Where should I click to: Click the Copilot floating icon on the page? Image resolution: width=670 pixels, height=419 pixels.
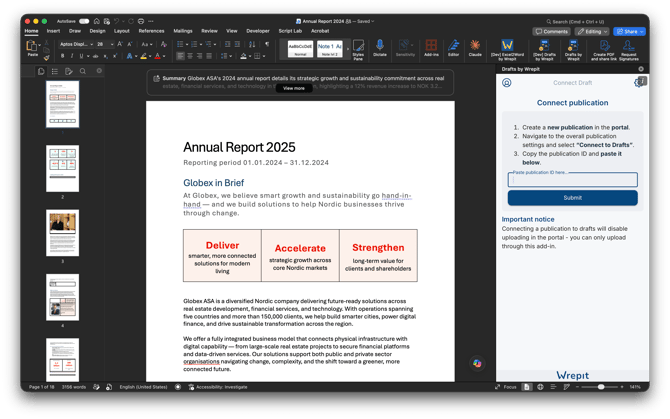point(477,363)
